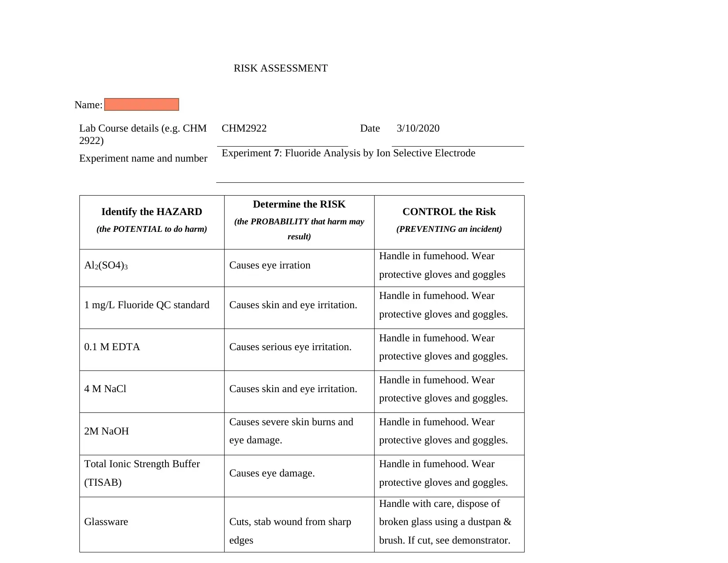Viewport: 728px width, 563px height.
Task: Click '1 mg/L Fluoride QC standard' cell
Action: tap(152, 308)
